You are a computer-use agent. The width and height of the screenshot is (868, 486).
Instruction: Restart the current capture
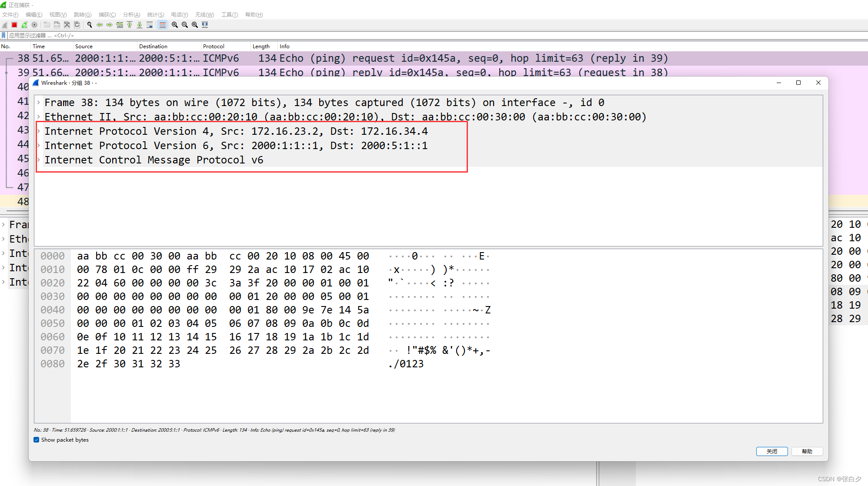24,25
